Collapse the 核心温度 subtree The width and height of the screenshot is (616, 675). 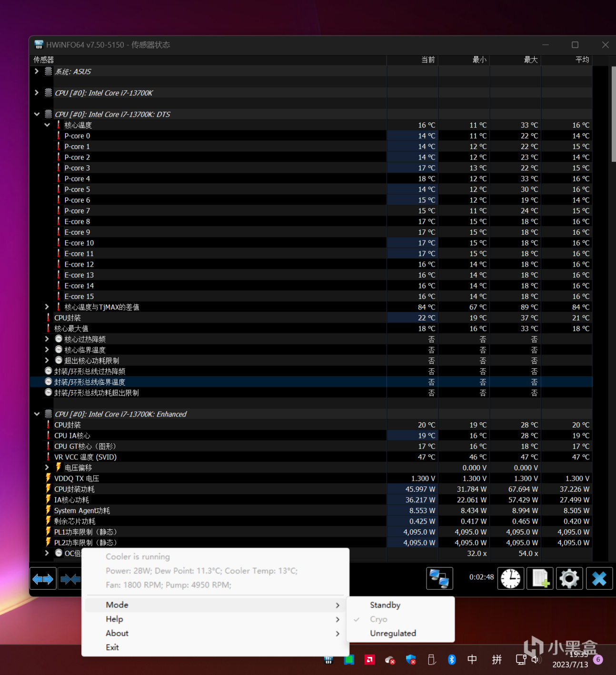coord(47,125)
